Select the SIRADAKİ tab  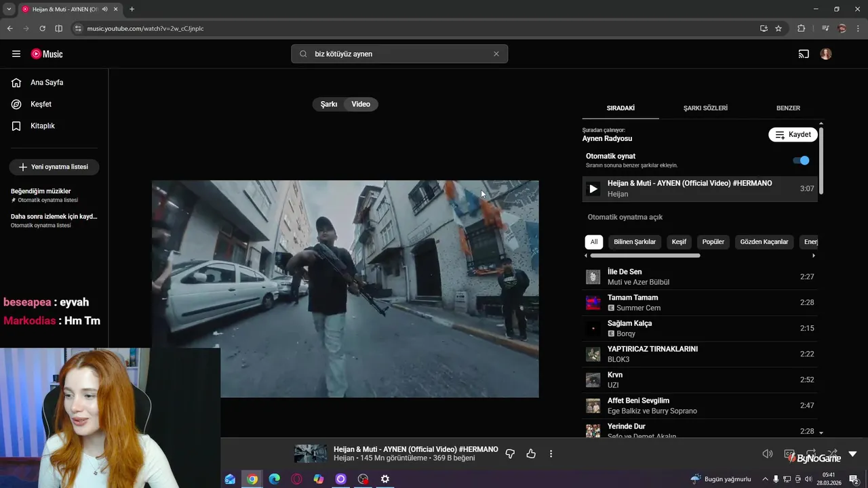coord(620,108)
